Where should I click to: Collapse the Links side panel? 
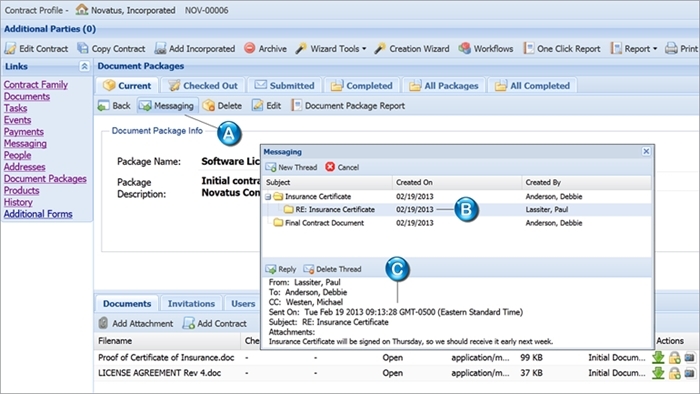pyautogui.click(x=84, y=66)
